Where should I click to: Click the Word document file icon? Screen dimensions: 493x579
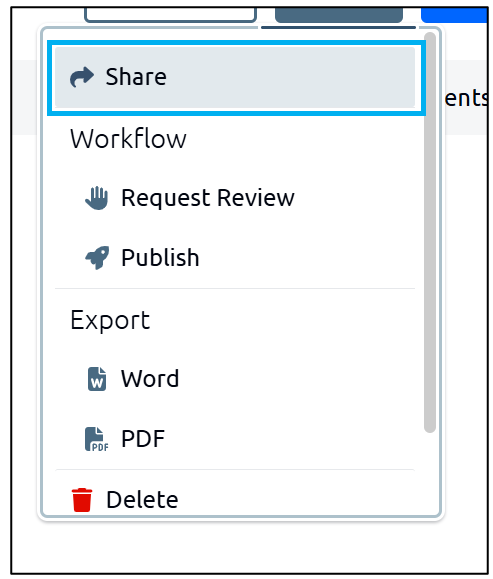pyautogui.click(x=97, y=378)
